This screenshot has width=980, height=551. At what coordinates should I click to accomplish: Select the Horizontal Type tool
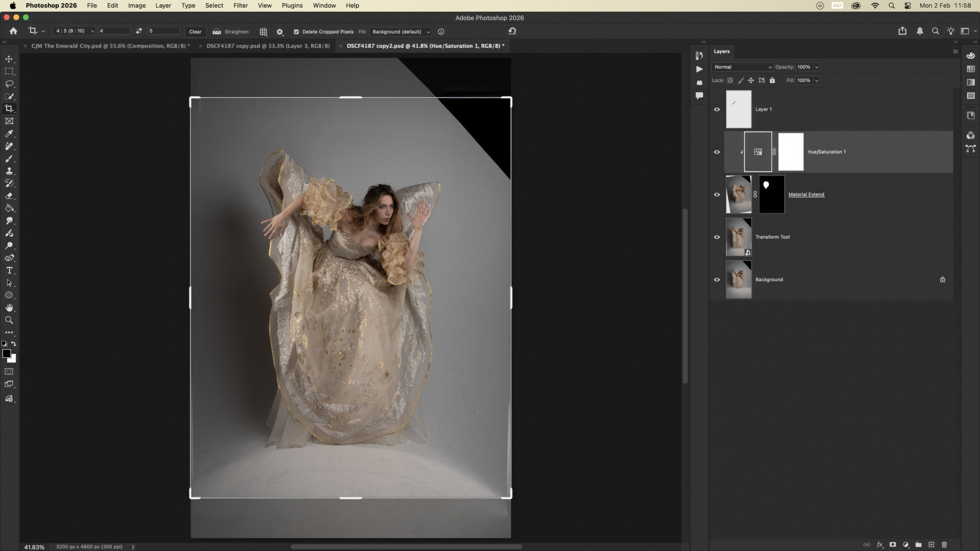click(9, 271)
